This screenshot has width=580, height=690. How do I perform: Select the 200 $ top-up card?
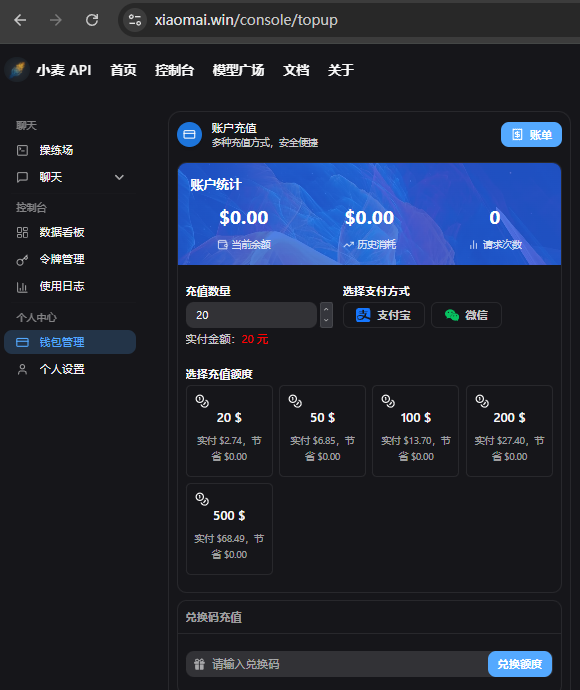coord(509,431)
